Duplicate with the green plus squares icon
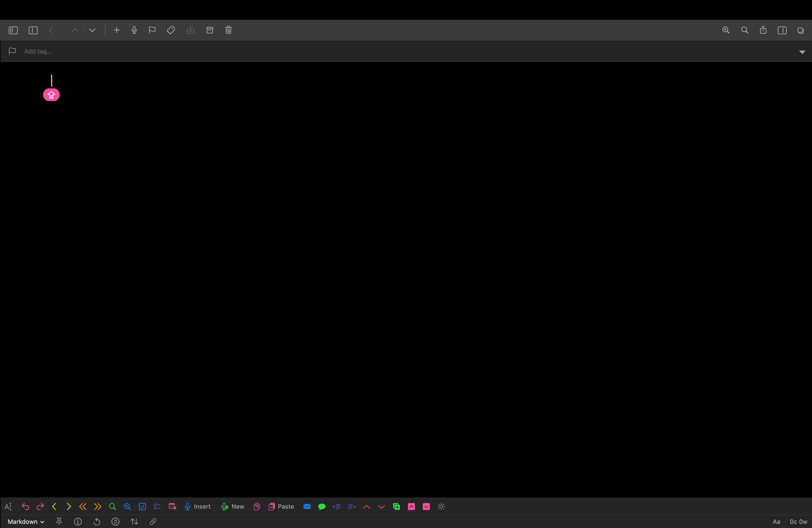Image resolution: width=812 pixels, height=528 pixels. tap(397, 506)
